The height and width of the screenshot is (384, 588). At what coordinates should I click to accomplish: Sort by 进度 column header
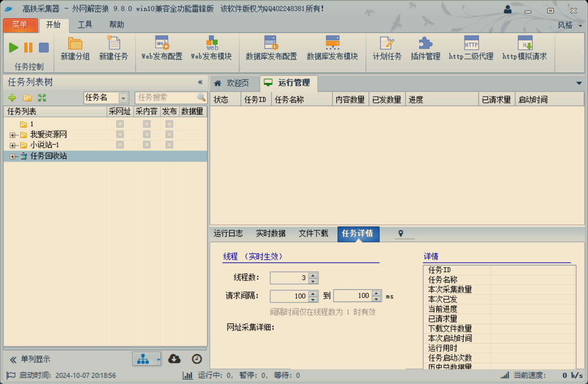pyautogui.click(x=442, y=100)
